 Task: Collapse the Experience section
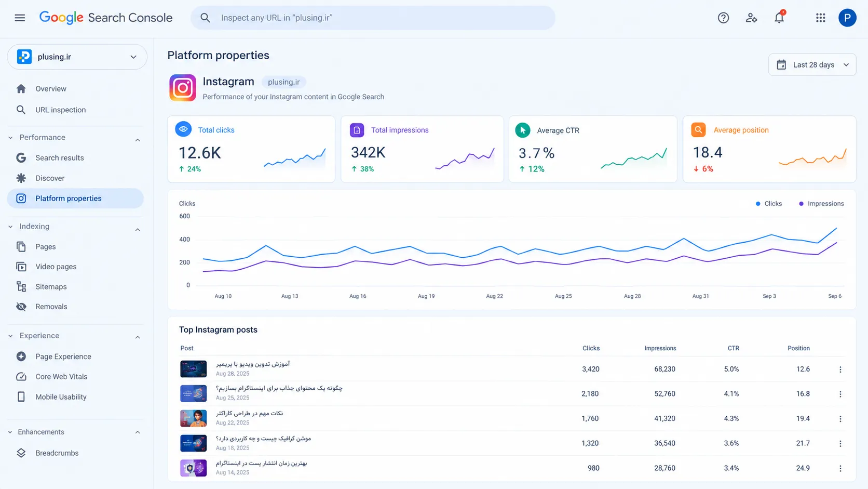(x=138, y=337)
